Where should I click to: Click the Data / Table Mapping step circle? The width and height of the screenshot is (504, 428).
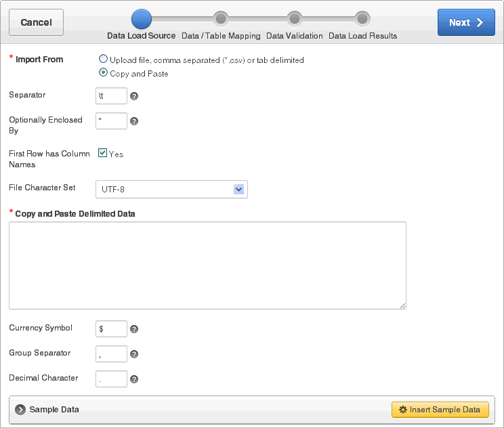(221, 19)
